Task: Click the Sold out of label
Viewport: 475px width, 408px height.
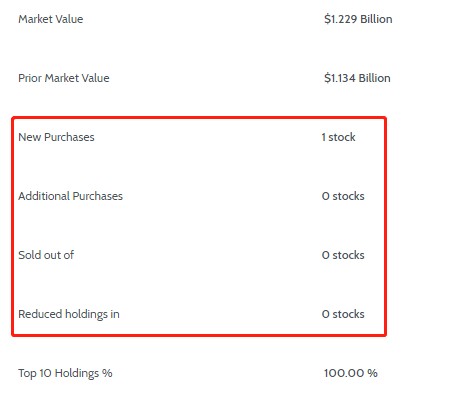Action: 46,255
